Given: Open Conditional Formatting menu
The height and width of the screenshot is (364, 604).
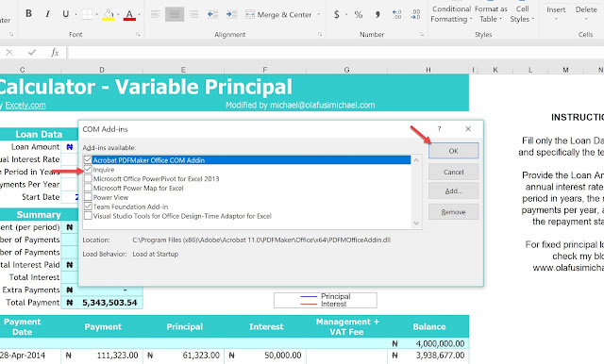Looking at the screenshot, I should (x=451, y=13).
